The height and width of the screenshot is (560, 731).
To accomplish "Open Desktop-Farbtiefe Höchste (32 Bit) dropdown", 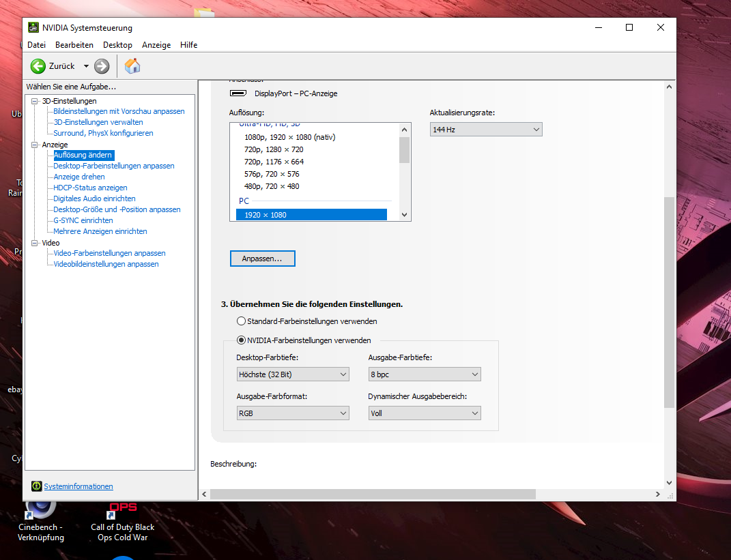I will point(293,374).
